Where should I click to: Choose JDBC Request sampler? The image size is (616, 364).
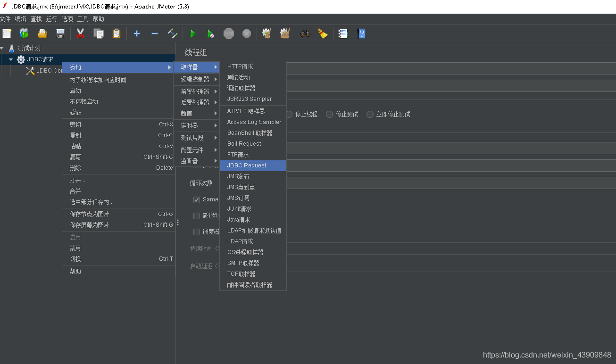coord(253,165)
